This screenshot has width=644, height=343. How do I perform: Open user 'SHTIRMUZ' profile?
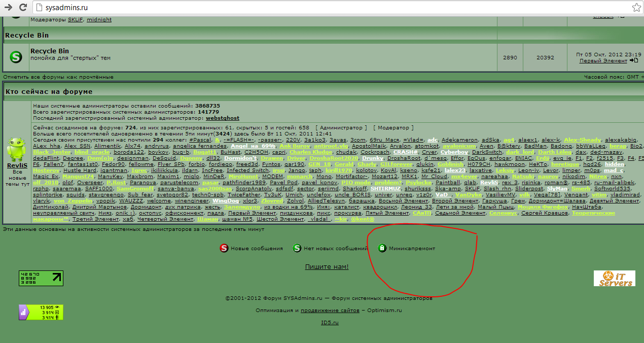tap(385, 188)
